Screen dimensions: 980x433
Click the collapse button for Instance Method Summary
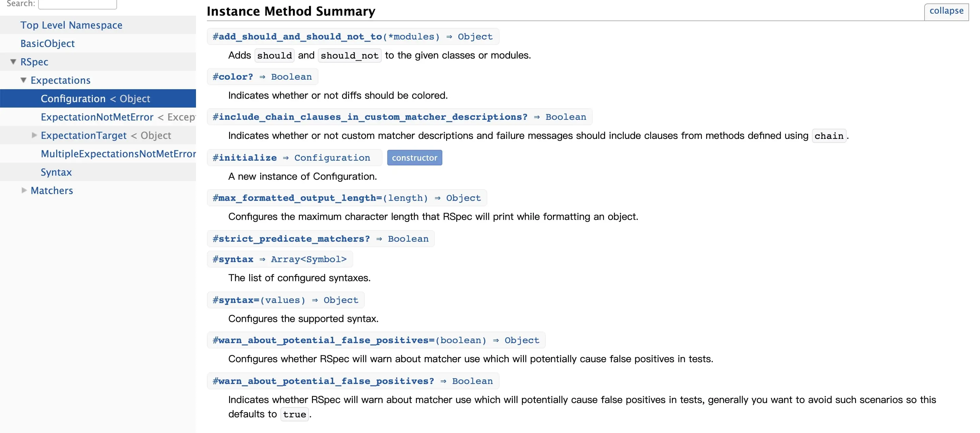tap(946, 11)
